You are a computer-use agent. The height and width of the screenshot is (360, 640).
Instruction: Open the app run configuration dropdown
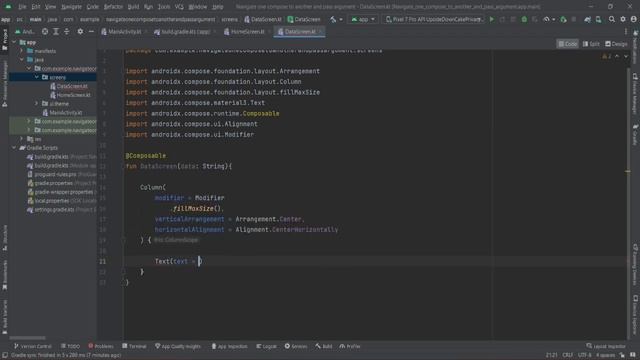coord(363,19)
